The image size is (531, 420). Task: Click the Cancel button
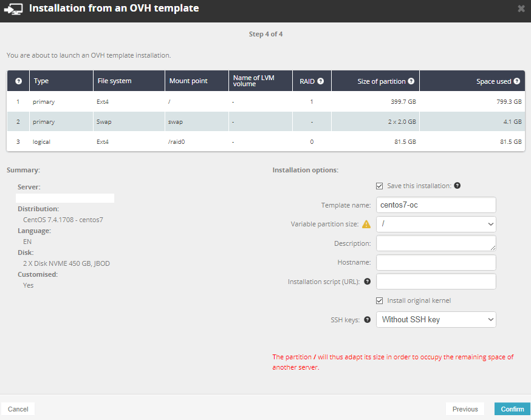point(18,409)
